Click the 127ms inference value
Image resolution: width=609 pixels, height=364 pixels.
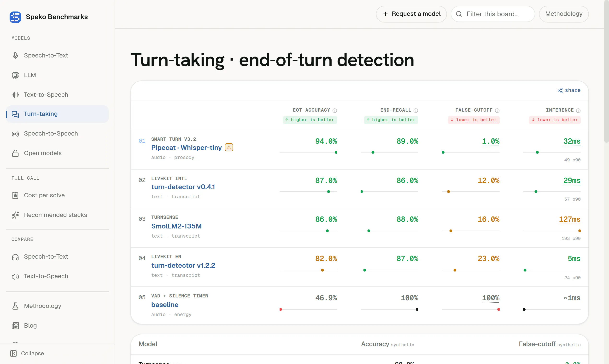[x=570, y=219]
